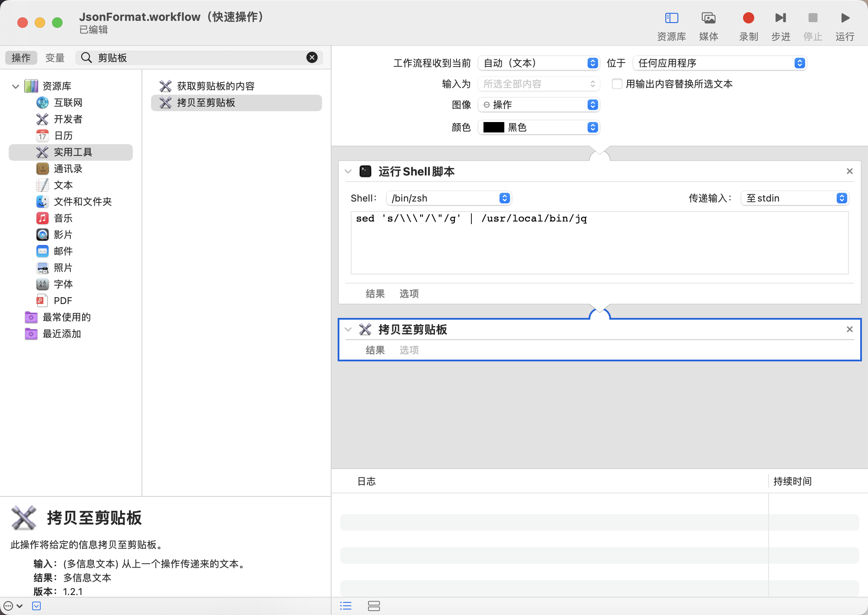Click the Duration (持续时间) column header

[792, 481]
